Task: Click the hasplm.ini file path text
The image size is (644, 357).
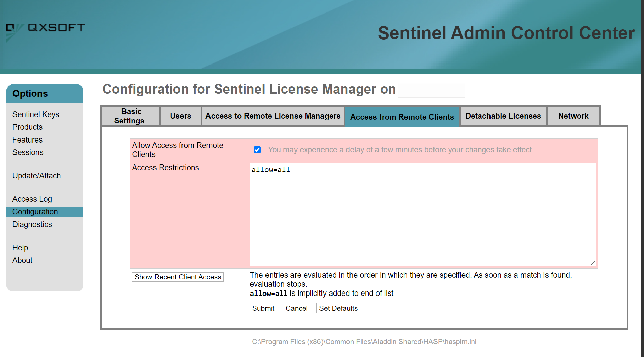Action: [364, 342]
